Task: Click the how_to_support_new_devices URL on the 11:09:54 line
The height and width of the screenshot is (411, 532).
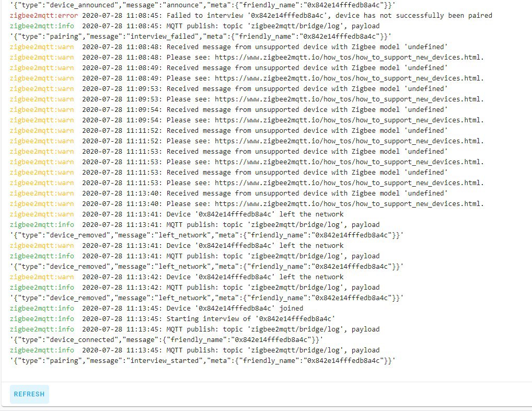Action: point(349,120)
